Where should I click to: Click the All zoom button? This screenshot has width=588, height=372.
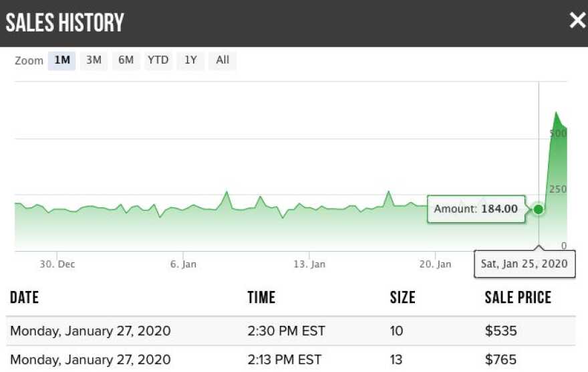pos(223,60)
